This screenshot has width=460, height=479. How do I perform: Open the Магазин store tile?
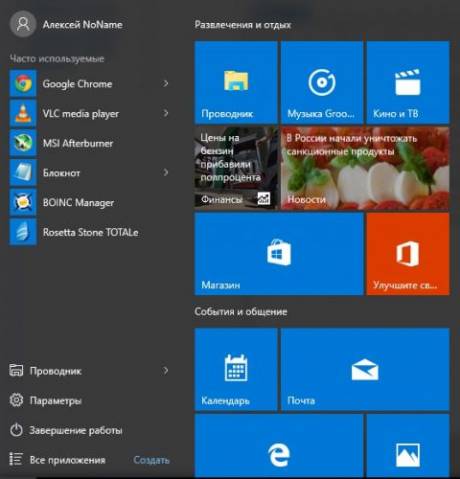click(279, 254)
